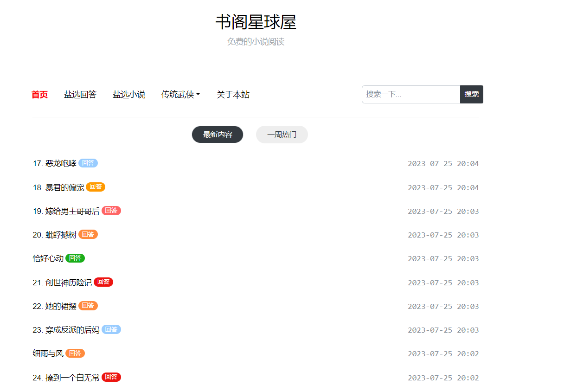Click the red 回答 badge beside 创世神历险记
The height and width of the screenshot is (392, 577).
(103, 282)
